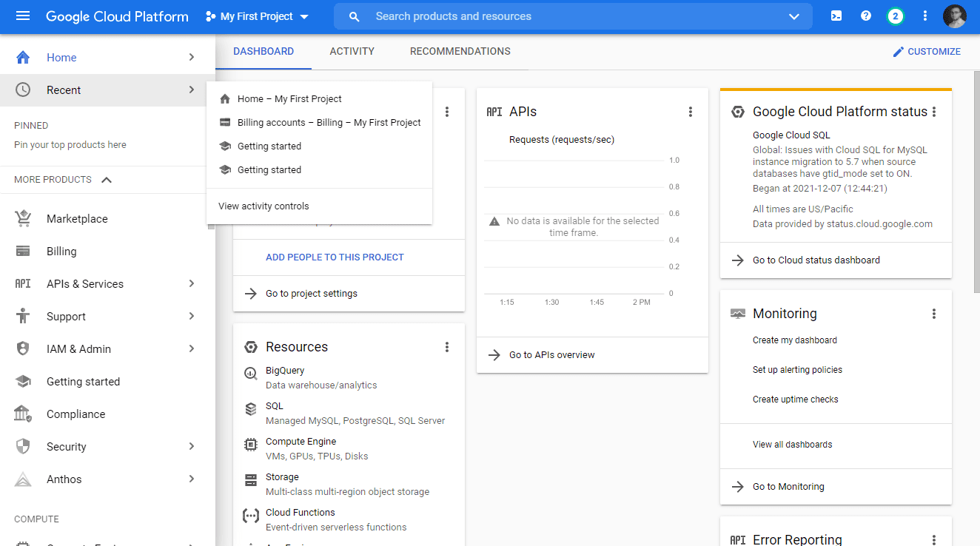Open the APIs card three-dot menu
Viewport: 980px width, 546px height.
pyautogui.click(x=691, y=112)
